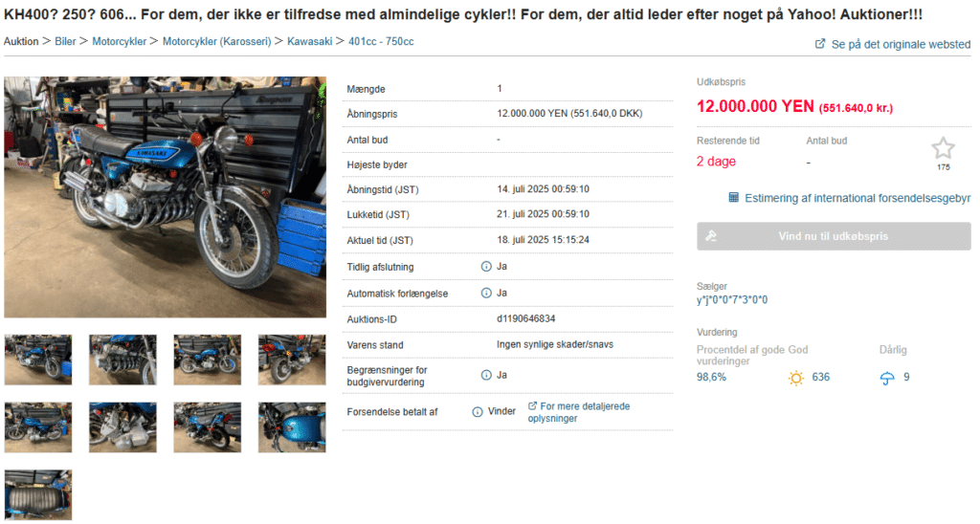Click external link icon by original website
The width and height of the screenshot is (980, 524).
pos(820,44)
